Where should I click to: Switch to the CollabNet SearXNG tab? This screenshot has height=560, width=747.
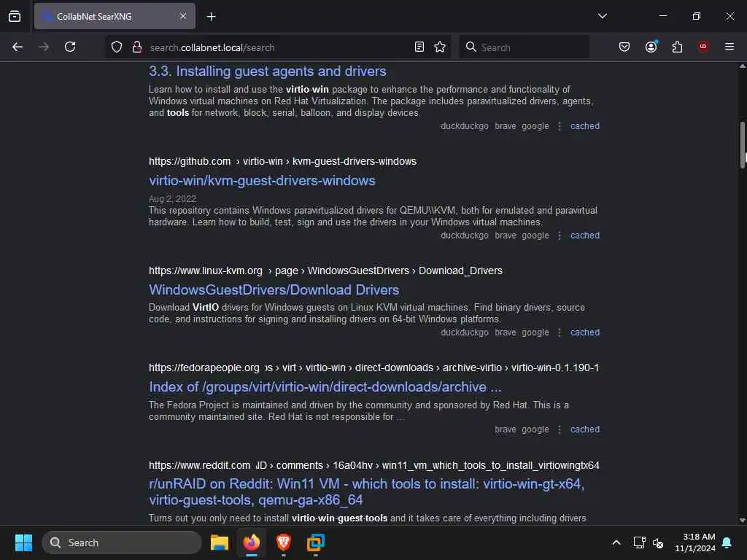click(x=115, y=16)
